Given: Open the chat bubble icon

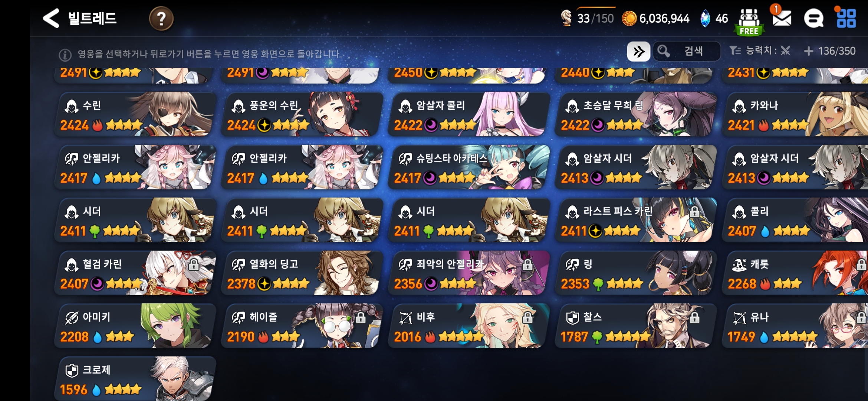Looking at the screenshot, I should click(x=813, y=18).
